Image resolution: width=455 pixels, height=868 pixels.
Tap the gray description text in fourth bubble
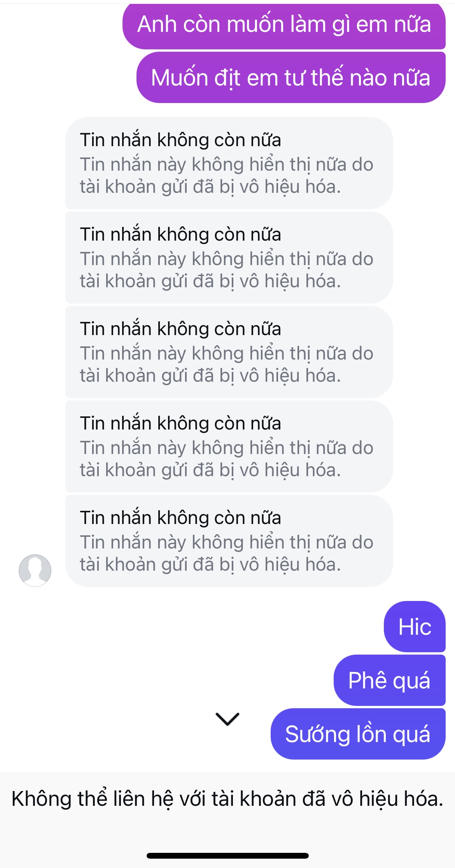coord(226,459)
